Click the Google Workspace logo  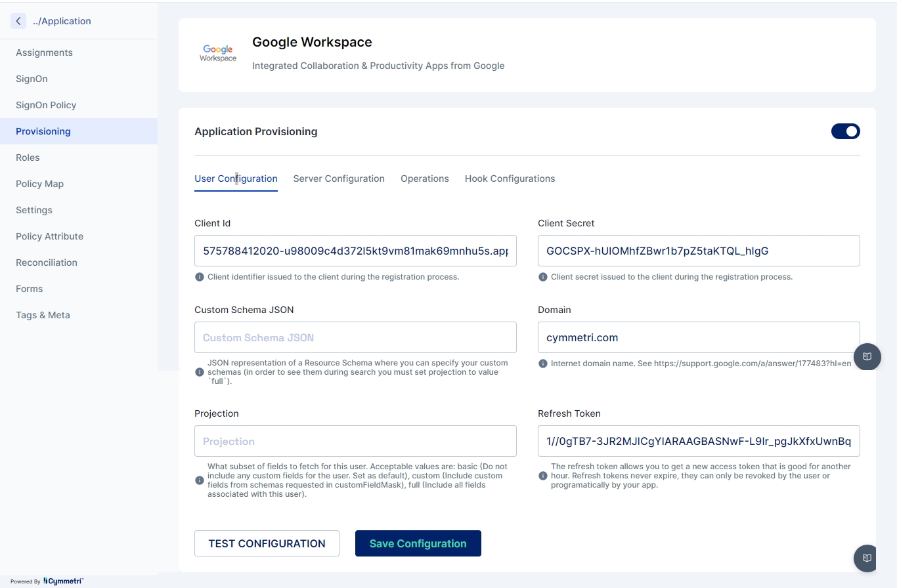point(218,54)
